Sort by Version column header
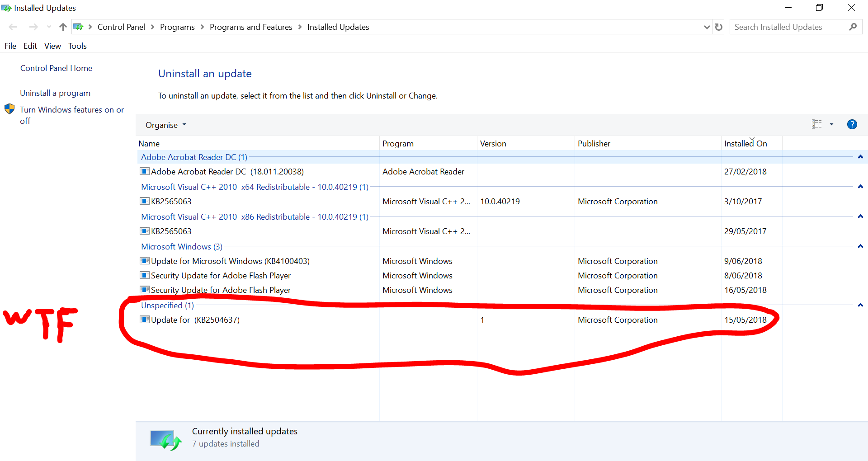The height and width of the screenshot is (461, 868). pos(526,144)
